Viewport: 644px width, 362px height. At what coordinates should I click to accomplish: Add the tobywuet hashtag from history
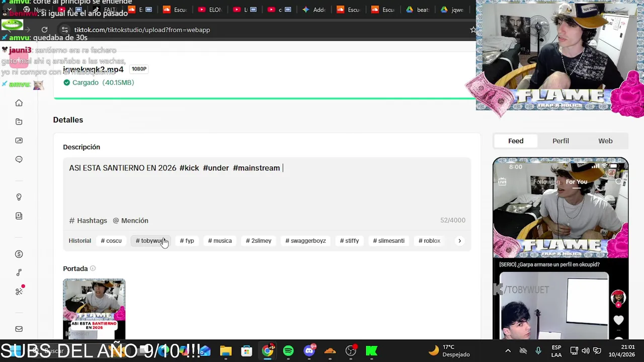151,241
